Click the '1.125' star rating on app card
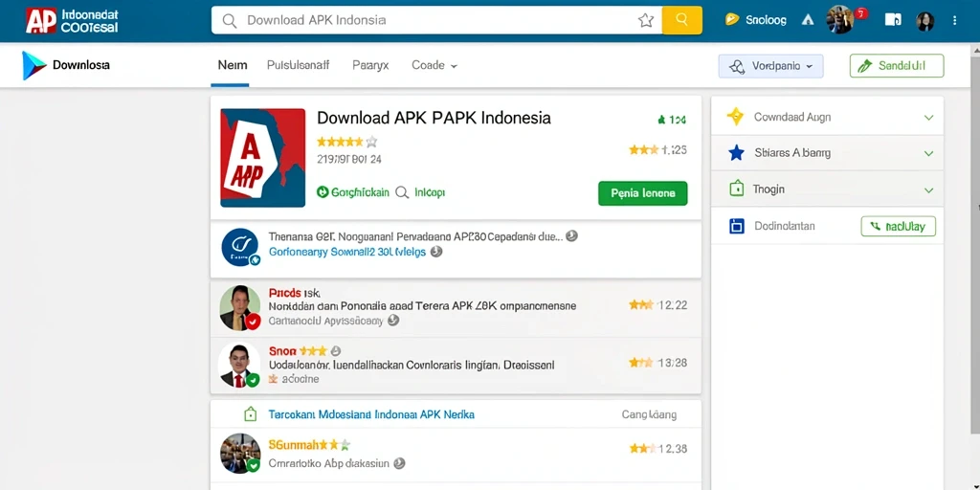 coord(658,150)
